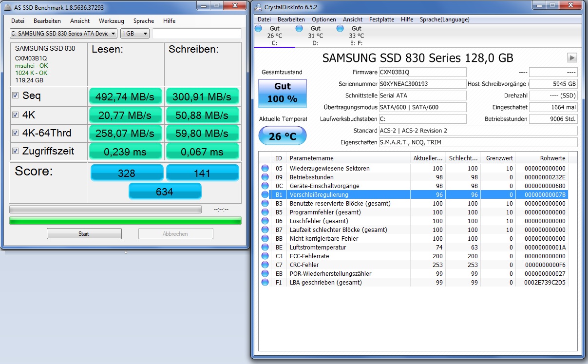Click the Abbrechen button
The image size is (588, 364).
tap(175, 234)
